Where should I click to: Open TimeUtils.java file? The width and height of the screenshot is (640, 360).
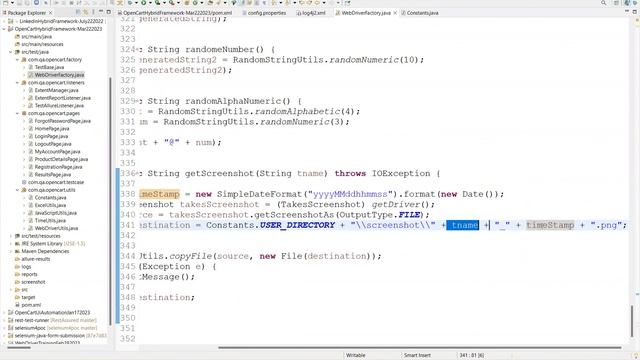(47, 220)
